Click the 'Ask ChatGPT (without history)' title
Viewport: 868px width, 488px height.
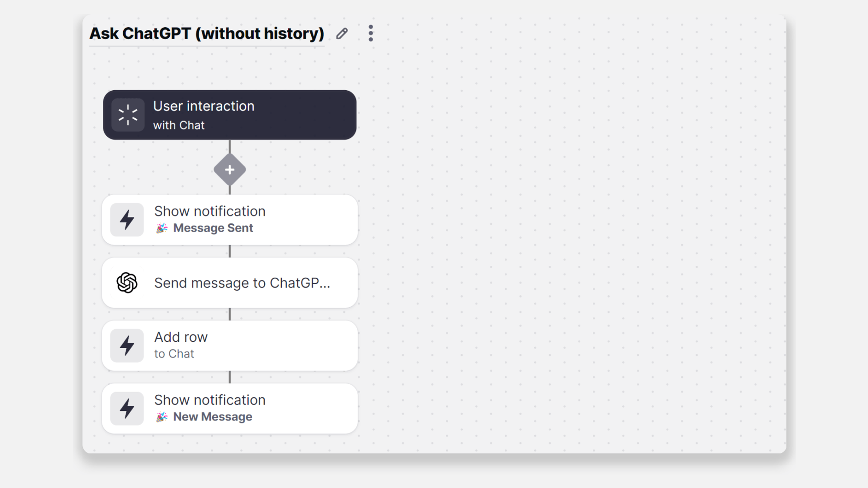[x=207, y=33]
